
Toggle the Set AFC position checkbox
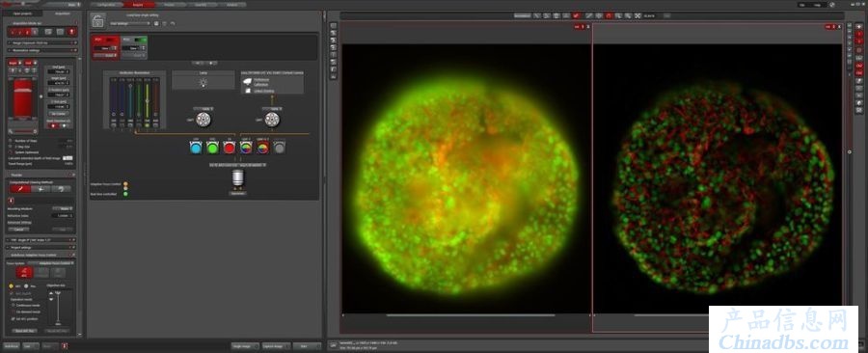click(13, 319)
